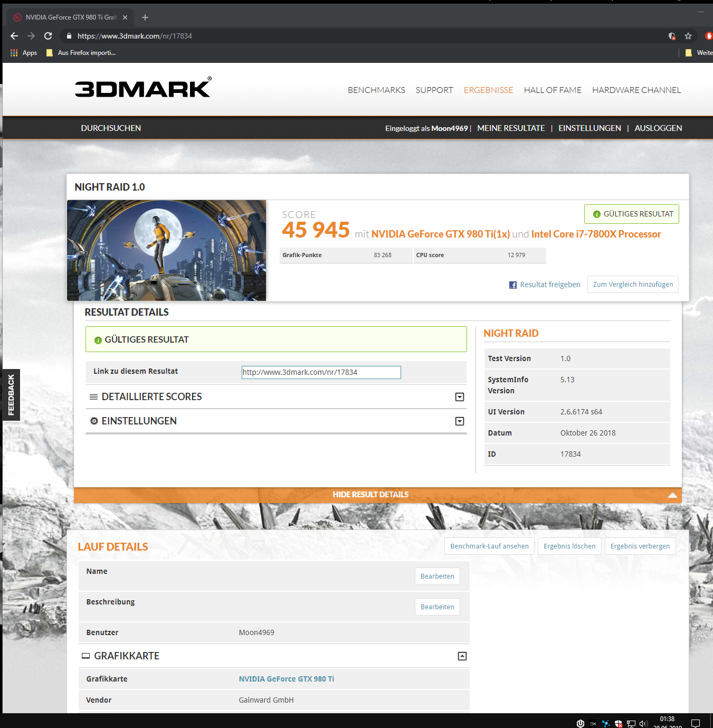The height and width of the screenshot is (728, 713).
Task: Close the NVIDIA GeForce GTX 980 Ti tab
Action: [125, 17]
